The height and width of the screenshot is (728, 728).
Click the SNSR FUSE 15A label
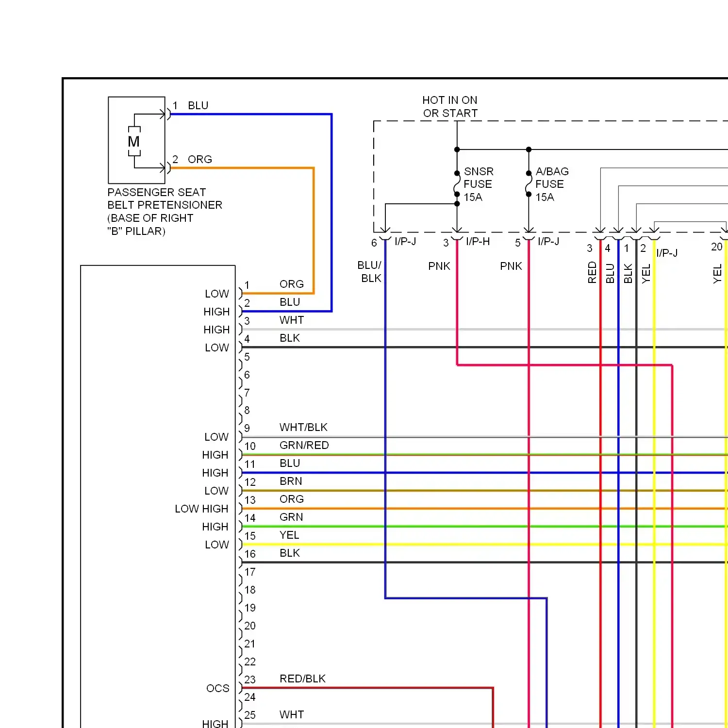[479, 184]
